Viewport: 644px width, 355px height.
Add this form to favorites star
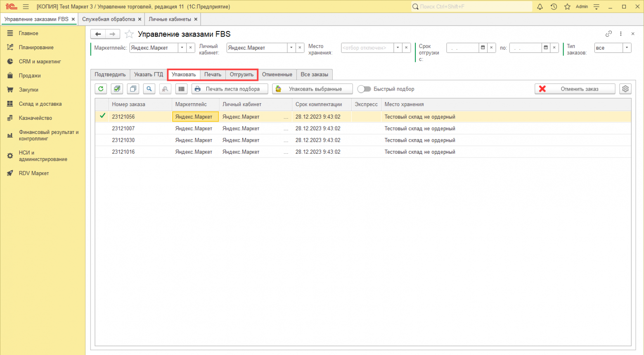pyautogui.click(x=129, y=34)
